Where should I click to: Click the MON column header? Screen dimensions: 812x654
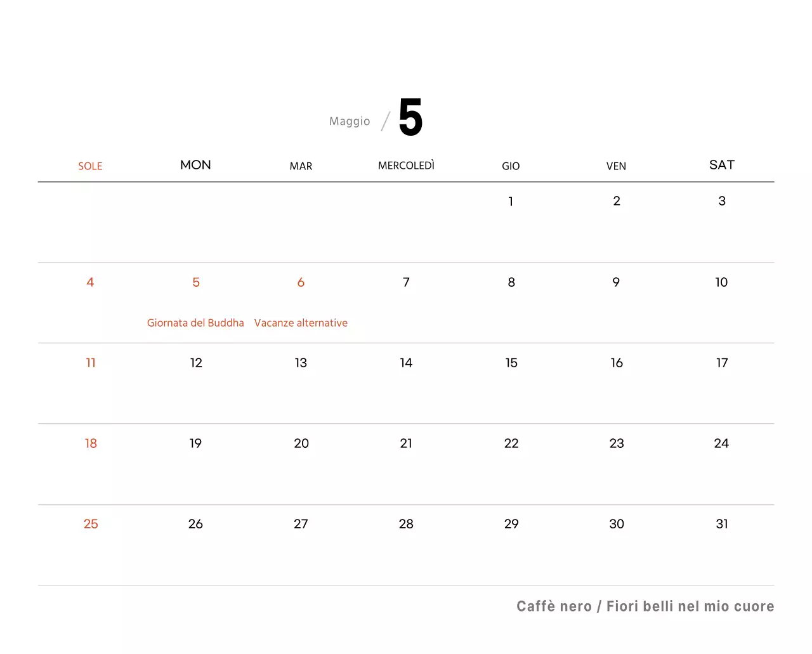195,165
